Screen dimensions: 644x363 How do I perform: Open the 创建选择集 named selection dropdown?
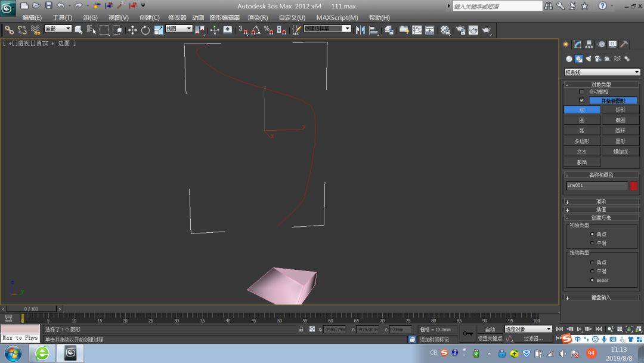(327, 29)
